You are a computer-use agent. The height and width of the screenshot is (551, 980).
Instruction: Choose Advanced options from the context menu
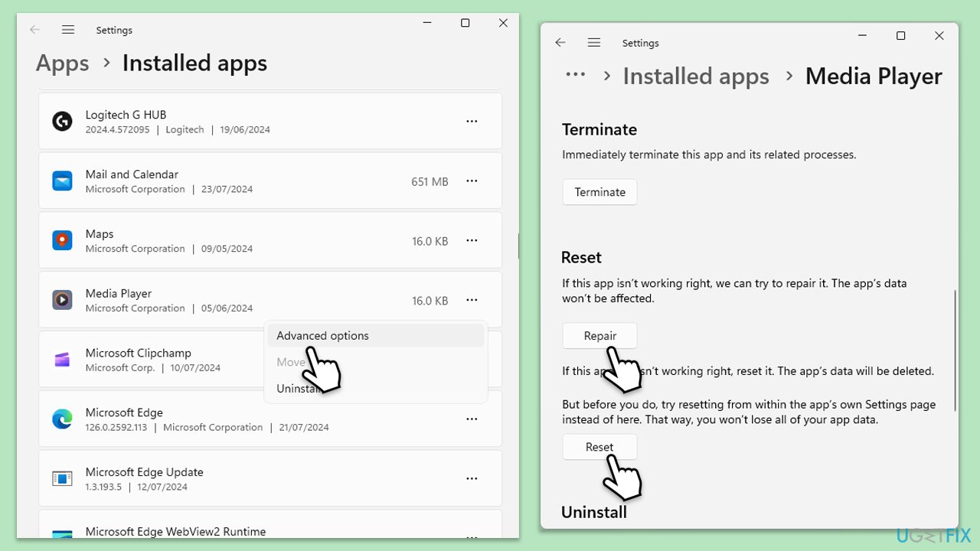[376, 336]
